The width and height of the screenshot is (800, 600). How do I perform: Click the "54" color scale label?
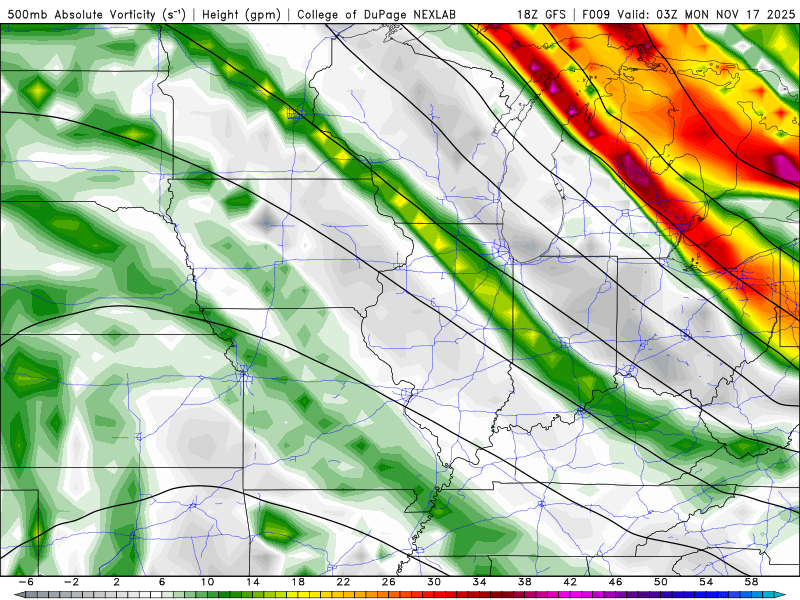[706, 582]
